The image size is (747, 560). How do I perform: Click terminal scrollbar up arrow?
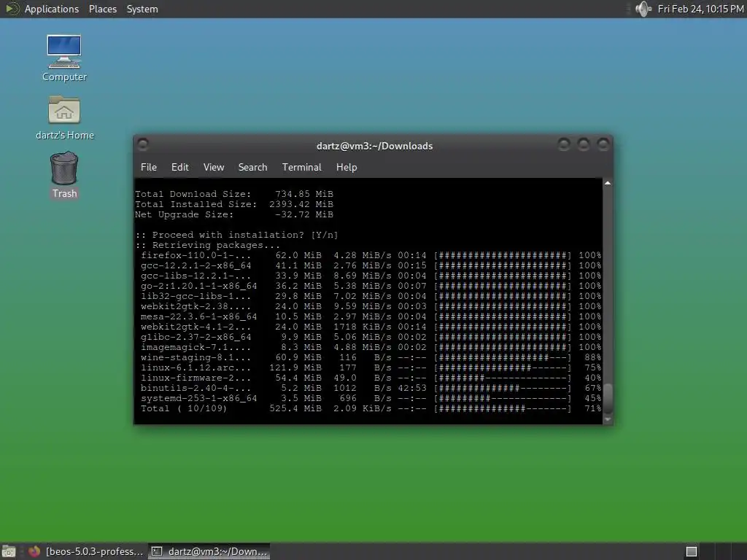(x=608, y=183)
